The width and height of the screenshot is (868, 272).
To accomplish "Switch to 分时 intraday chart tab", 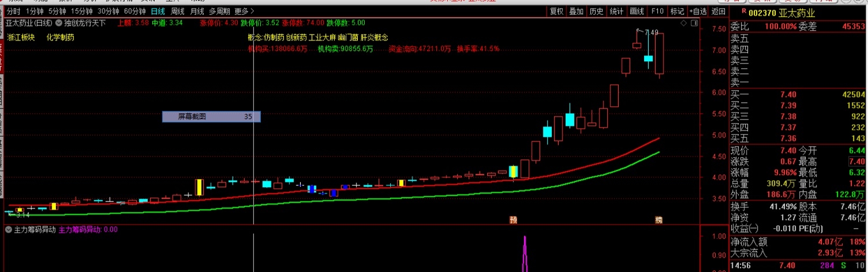I will pos(13,11).
